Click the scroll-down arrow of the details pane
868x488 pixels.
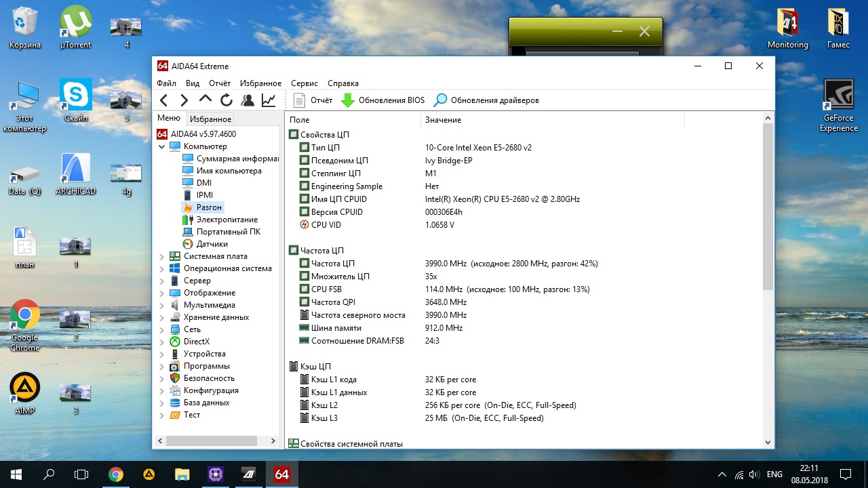[768, 442]
